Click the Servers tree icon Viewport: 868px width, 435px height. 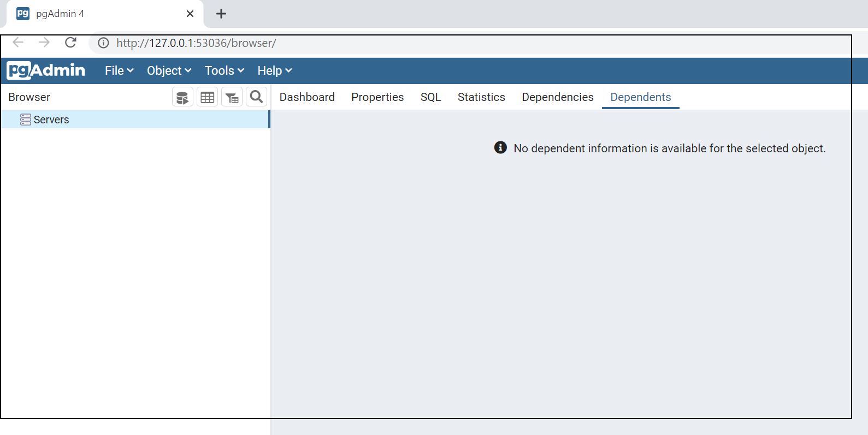[25, 120]
